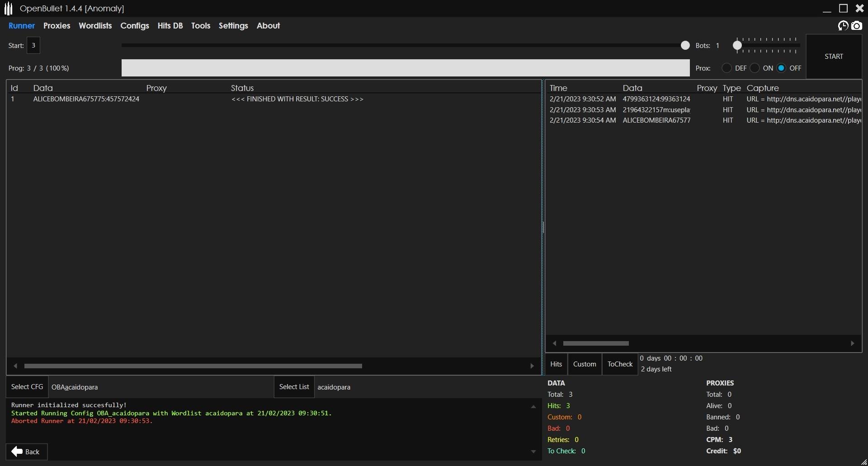Click the Bots slider handle
Image resolution: width=868 pixels, height=466 pixels.
coord(737,45)
